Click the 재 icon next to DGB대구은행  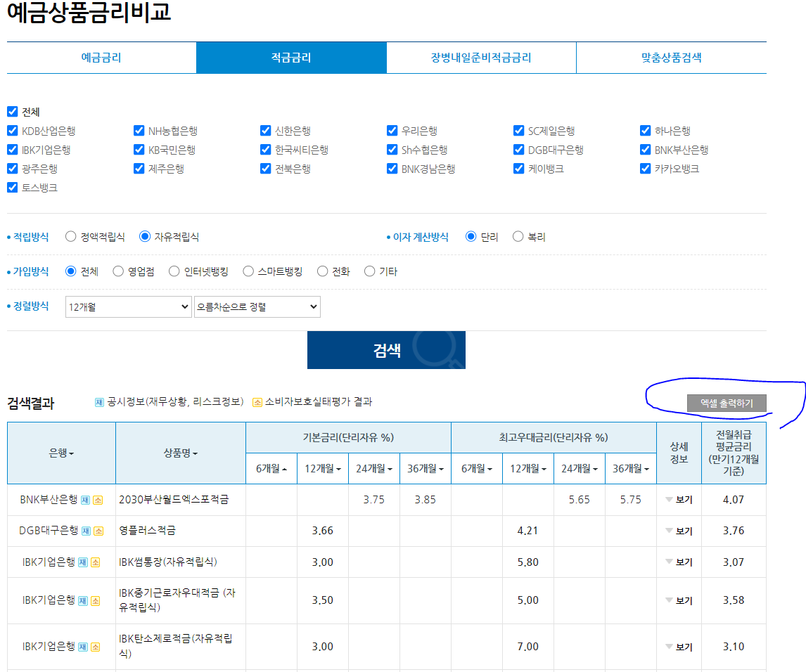(x=87, y=531)
